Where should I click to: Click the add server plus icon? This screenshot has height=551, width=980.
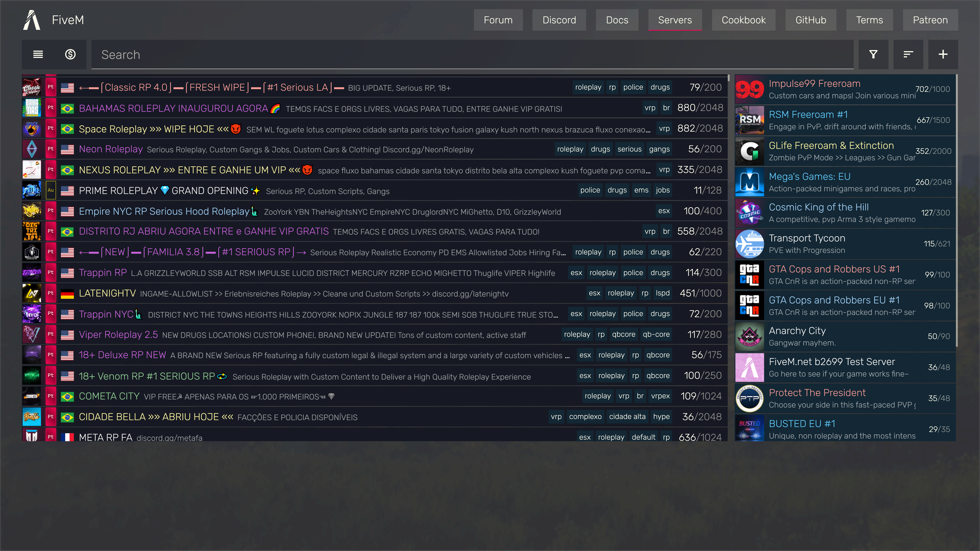tap(943, 54)
